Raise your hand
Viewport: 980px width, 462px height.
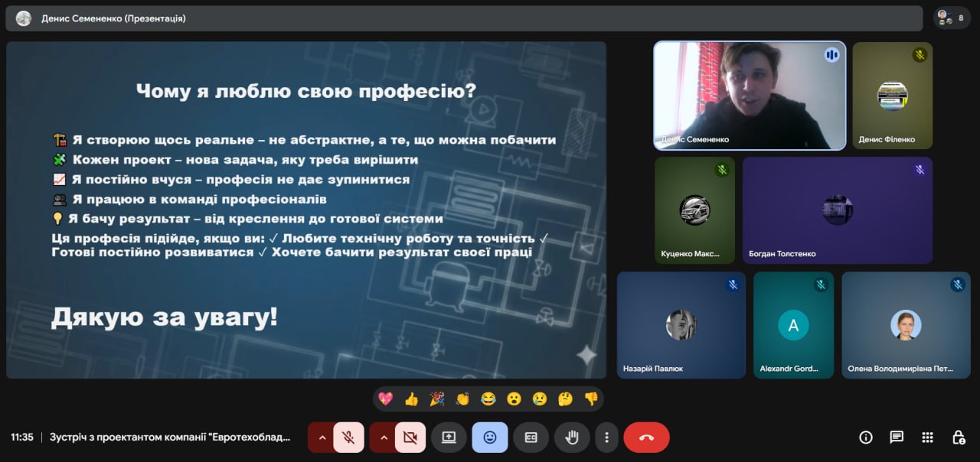(571, 438)
